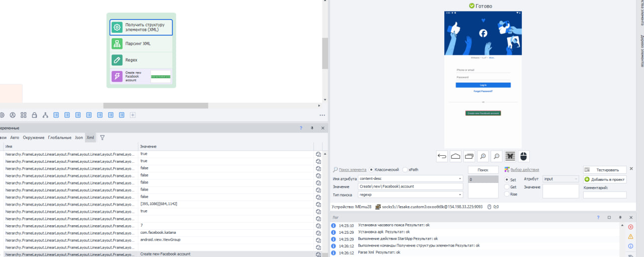Click the emulator Home button
The width and height of the screenshot is (644, 257).
[x=455, y=156]
